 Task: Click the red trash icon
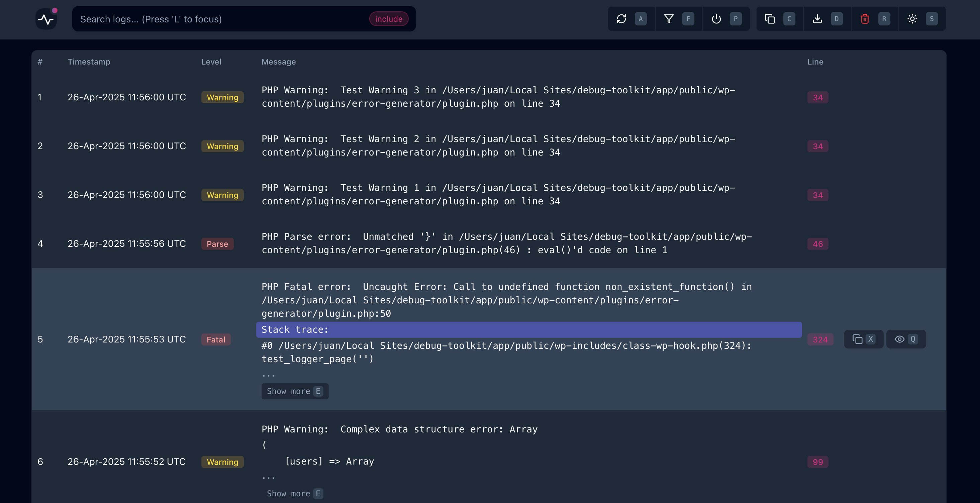tap(865, 19)
